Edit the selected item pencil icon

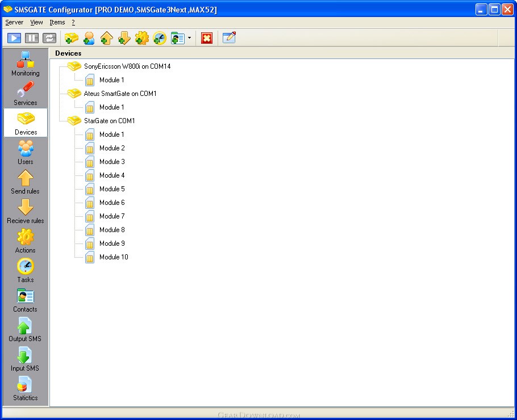(229, 37)
